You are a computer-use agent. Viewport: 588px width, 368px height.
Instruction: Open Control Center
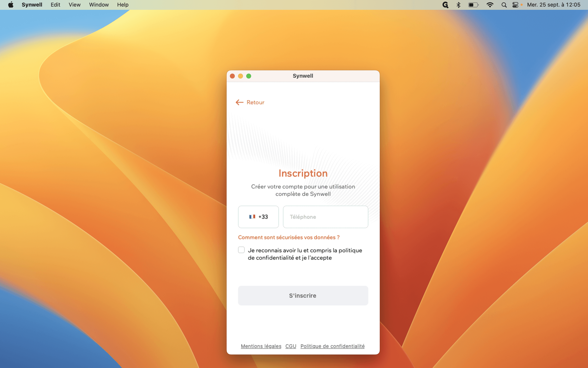[515, 5]
